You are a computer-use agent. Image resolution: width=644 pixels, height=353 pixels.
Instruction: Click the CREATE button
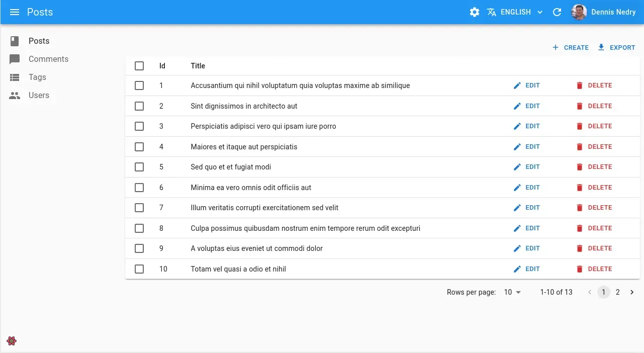click(x=571, y=47)
